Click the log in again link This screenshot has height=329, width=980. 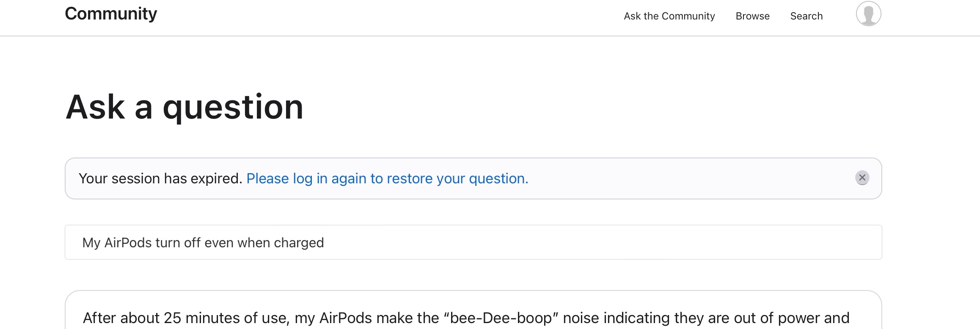point(387,179)
